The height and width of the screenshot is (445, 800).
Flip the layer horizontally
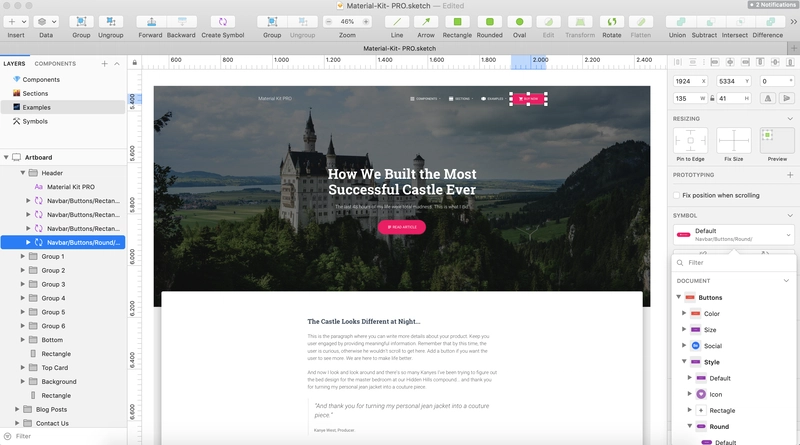coord(768,98)
